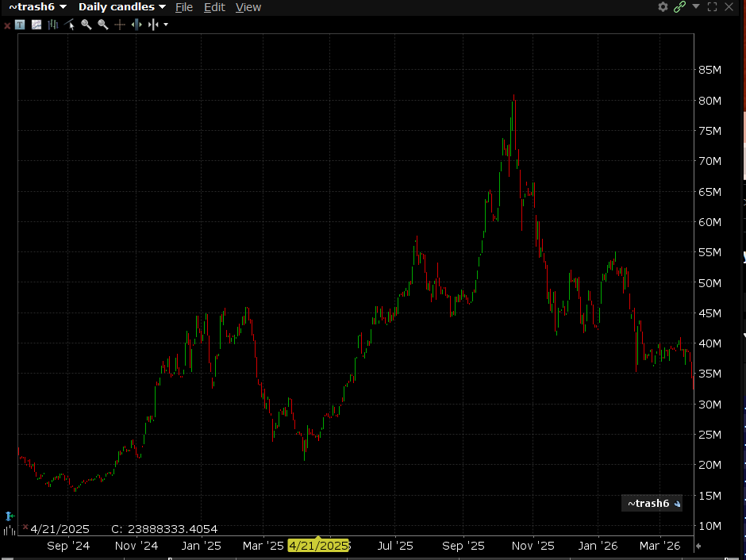This screenshot has width=746, height=560.
Task: Open the Edit menu
Action: (214, 7)
